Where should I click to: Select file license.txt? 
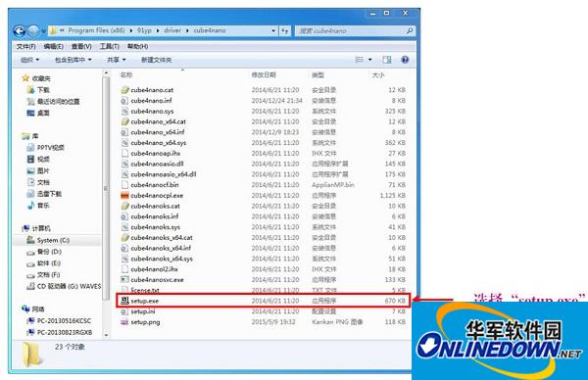tap(145, 290)
